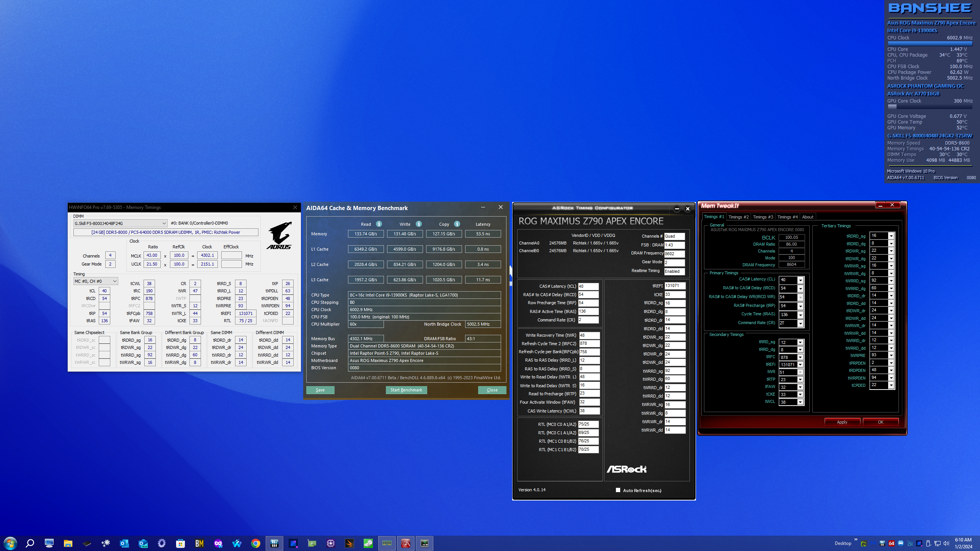
Task: Click the volume speaker tray icon
Action: point(947,543)
